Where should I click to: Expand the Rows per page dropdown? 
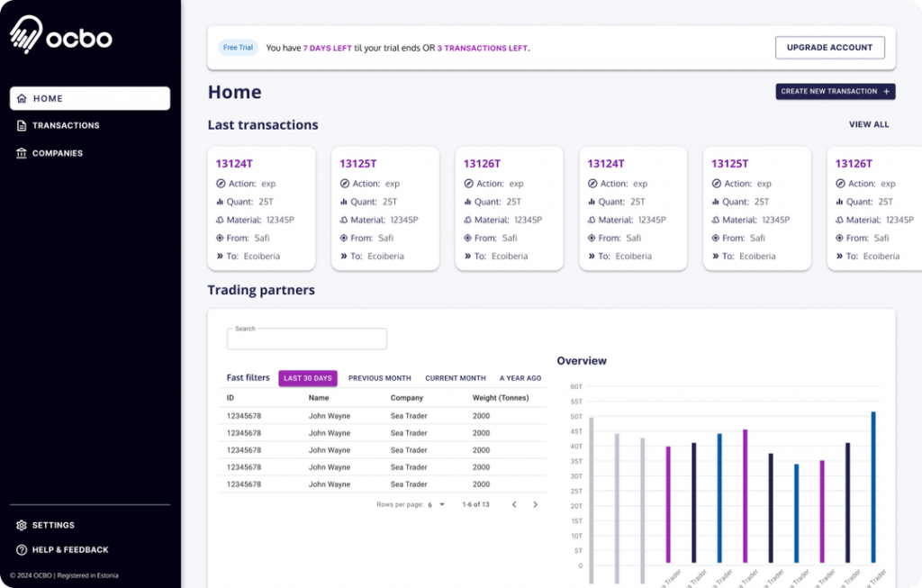(437, 505)
